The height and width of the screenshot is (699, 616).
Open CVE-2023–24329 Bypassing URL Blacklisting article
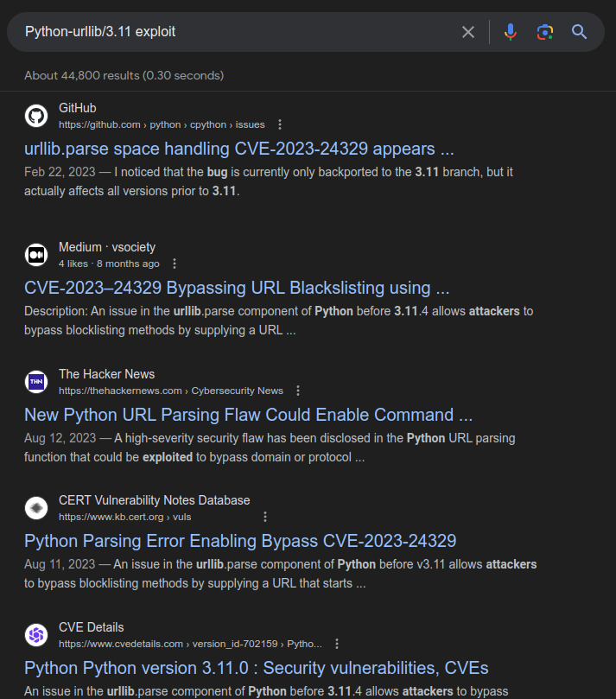click(x=237, y=288)
